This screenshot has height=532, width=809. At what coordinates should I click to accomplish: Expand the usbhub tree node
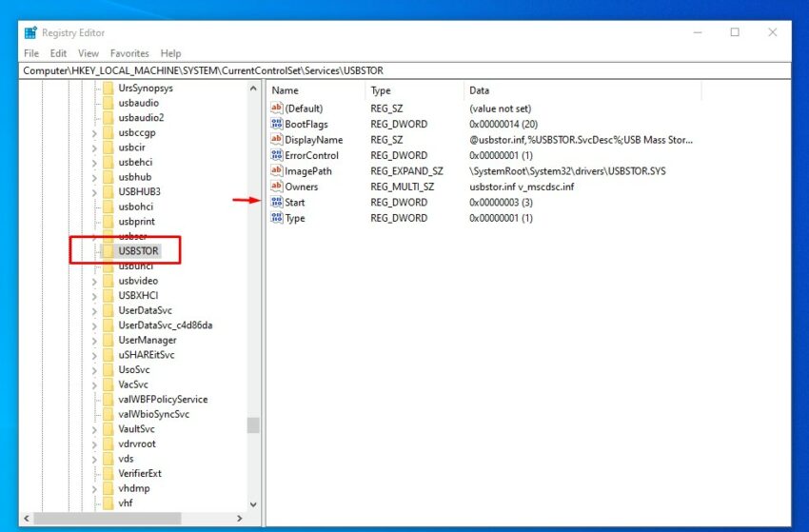pyautogui.click(x=94, y=178)
